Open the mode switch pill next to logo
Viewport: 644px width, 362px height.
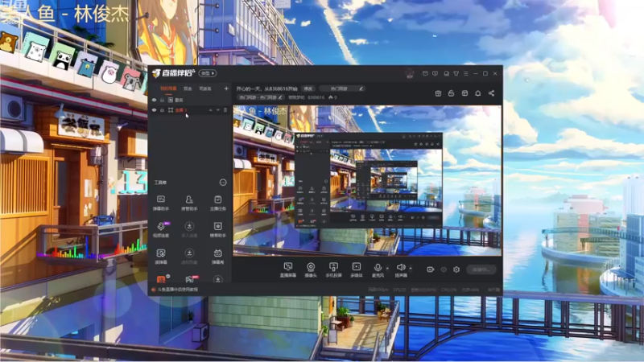coord(208,73)
